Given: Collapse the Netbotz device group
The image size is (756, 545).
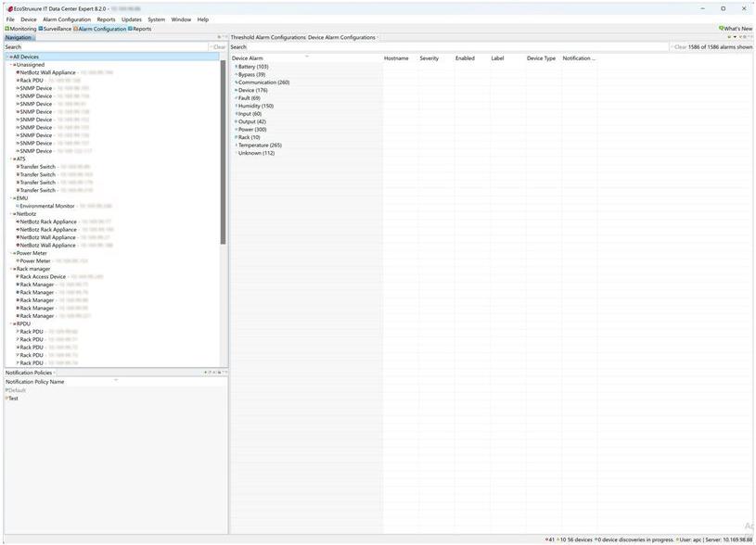Looking at the screenshot, I should click(x=11, y=214).
